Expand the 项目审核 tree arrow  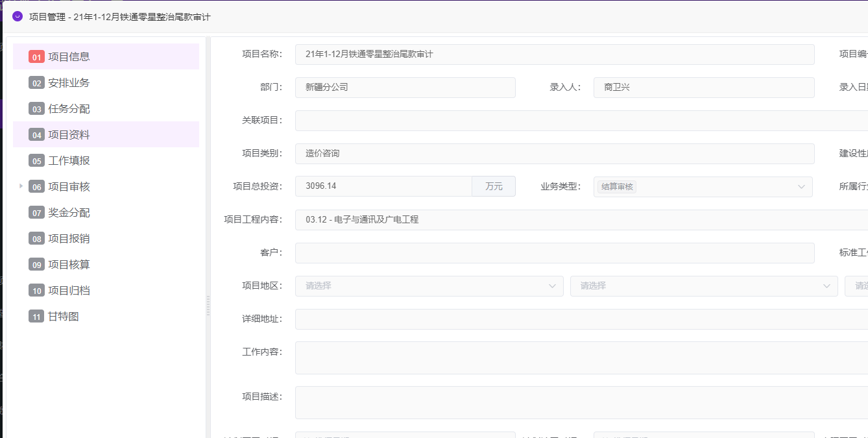pos(21,186)
